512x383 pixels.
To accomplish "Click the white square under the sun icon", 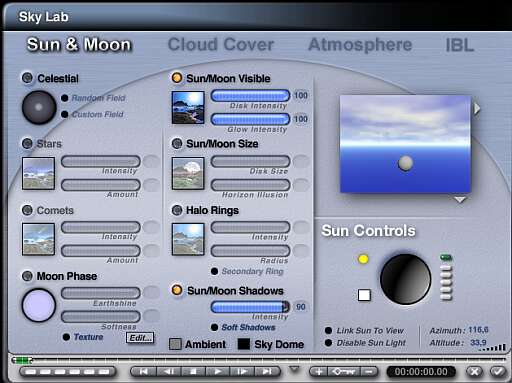I will coord(364,295).
